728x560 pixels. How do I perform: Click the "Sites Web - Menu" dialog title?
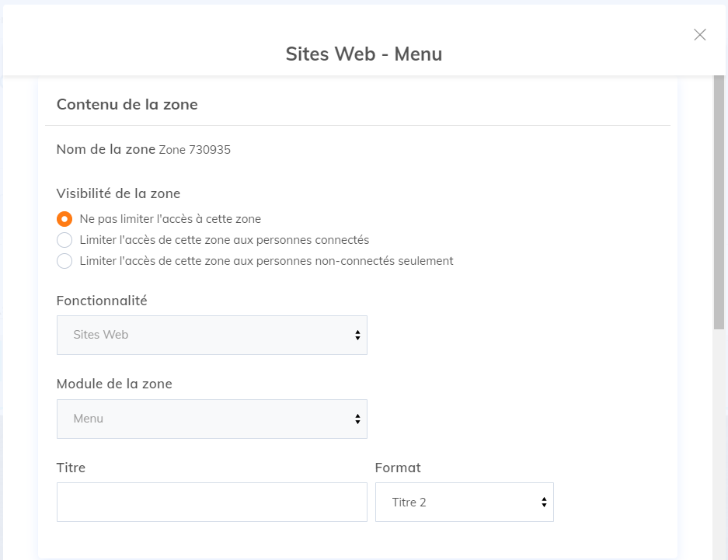point(364,54)
